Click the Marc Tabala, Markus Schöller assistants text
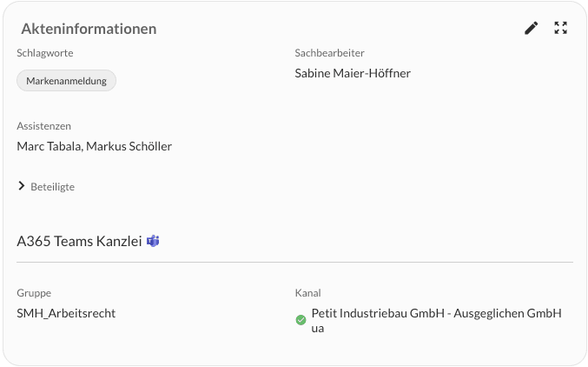The image size is (588, 367). tap(95, 146)
